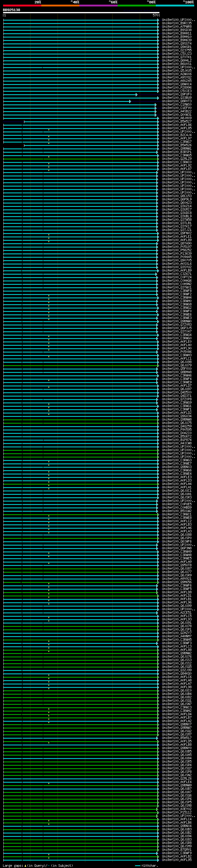Click hit label UniRef100_Q8TA90
Viewport: 197px width, 868px height.
(x=177, y=243)
